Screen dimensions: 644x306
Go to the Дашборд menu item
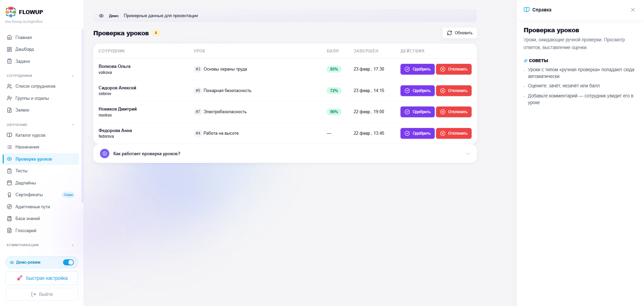click(x=41, y=49)
